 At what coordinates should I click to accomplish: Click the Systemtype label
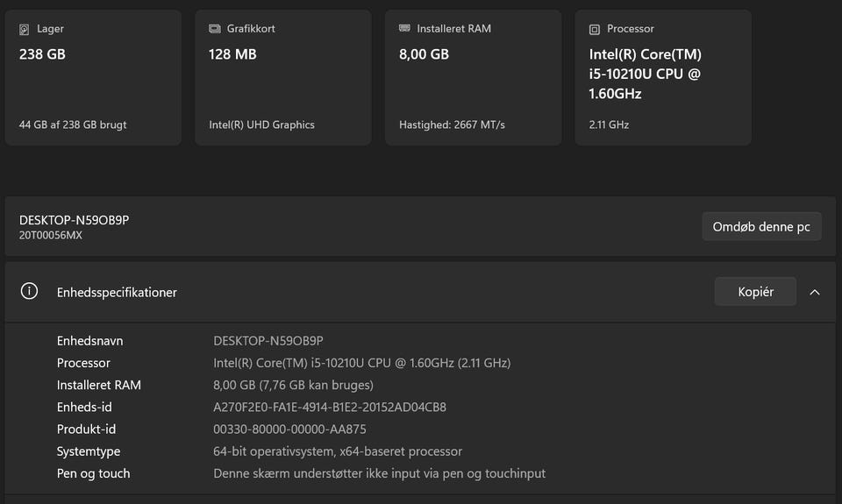[89, 451]
